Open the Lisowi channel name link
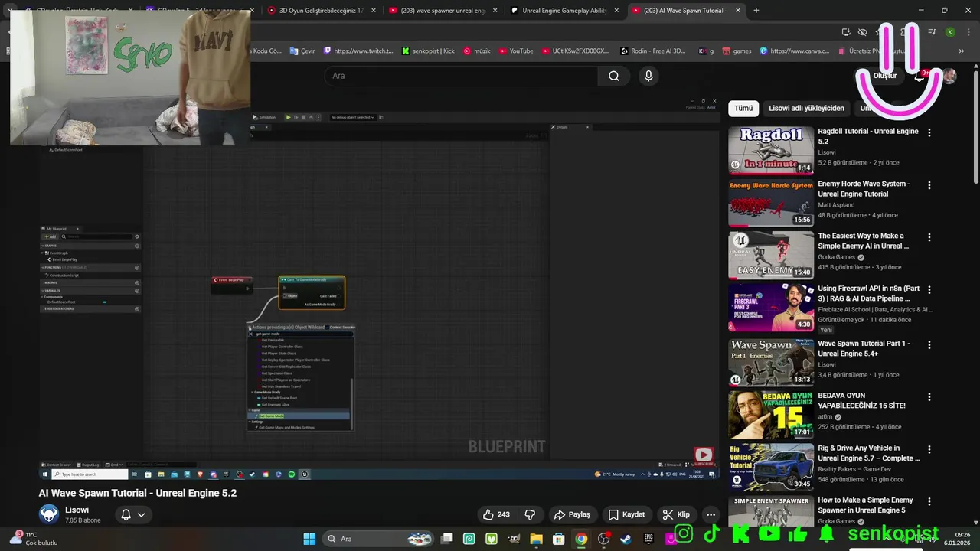The height and width of the screenshot is (551, 980). pyautogui.click(x=77, y=510)
